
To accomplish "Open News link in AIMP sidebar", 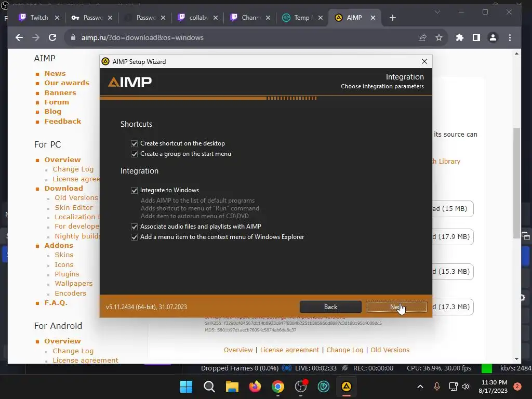I will [55, 74].
